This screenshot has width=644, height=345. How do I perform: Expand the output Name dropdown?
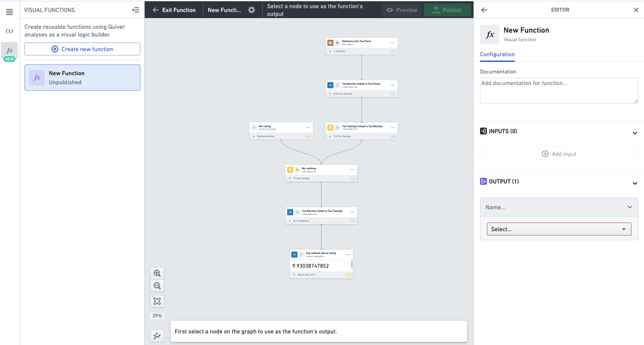(559, 207)
